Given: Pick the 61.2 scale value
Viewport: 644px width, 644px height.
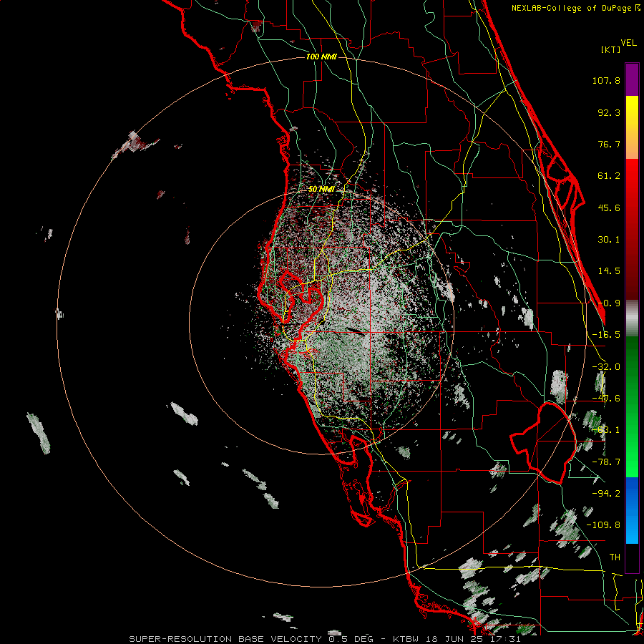Looking at the screenshot, I should click(x=609, y=176).
